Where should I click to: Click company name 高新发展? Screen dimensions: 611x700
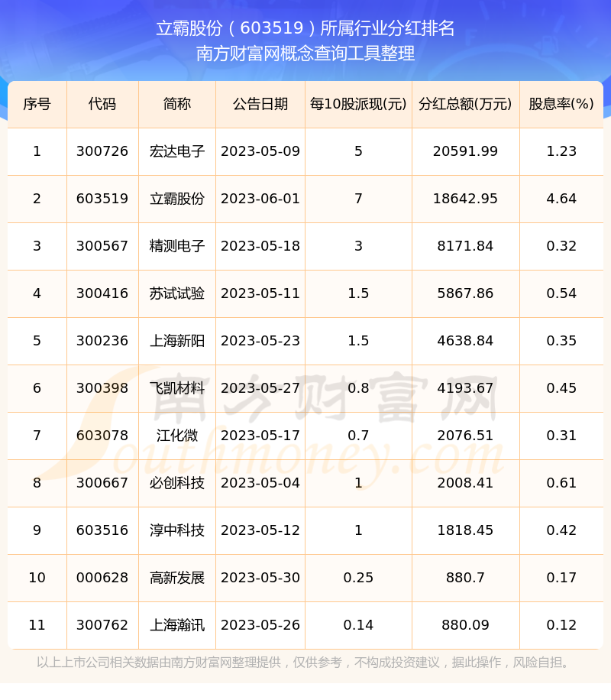pyautogui.click(x=177, y=577)
